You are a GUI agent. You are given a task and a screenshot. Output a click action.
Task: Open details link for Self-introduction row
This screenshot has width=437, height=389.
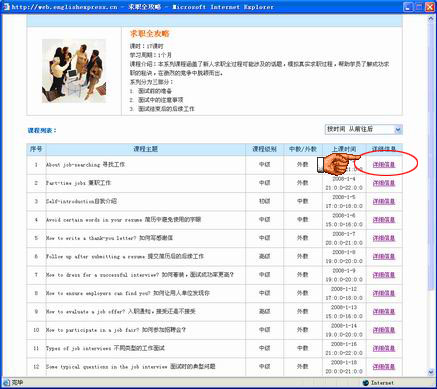pyautogui.click(x=384, y=201)
